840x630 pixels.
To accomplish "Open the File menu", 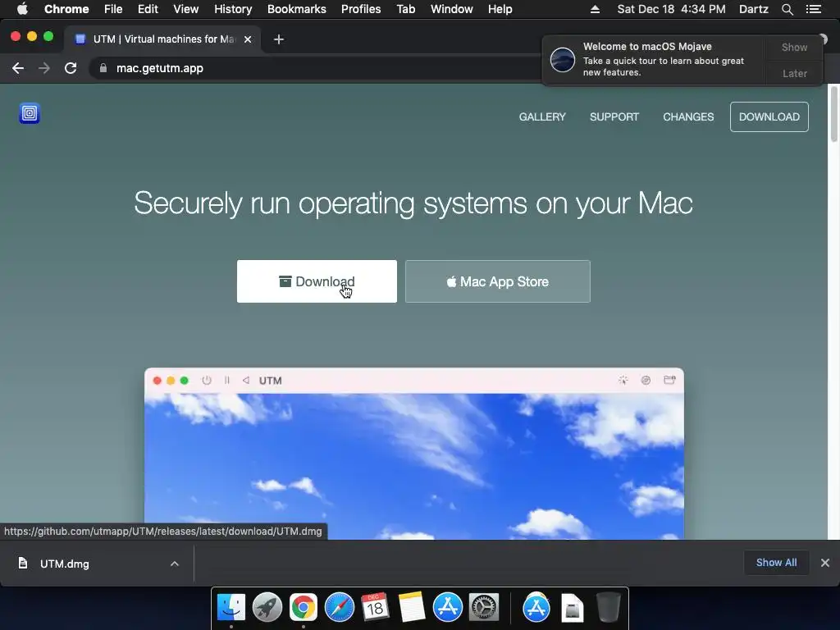I will pos(113,9).
